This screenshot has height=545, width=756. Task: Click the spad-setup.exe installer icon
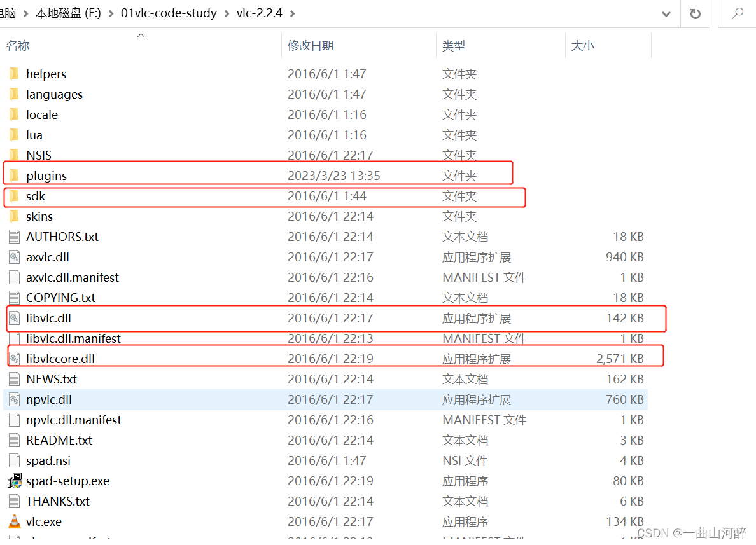point(14,481)
